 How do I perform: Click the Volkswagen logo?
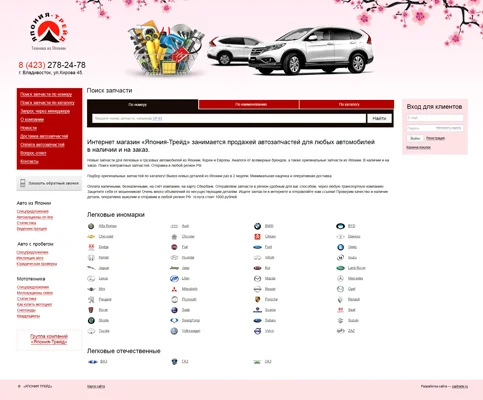[174, 331]
